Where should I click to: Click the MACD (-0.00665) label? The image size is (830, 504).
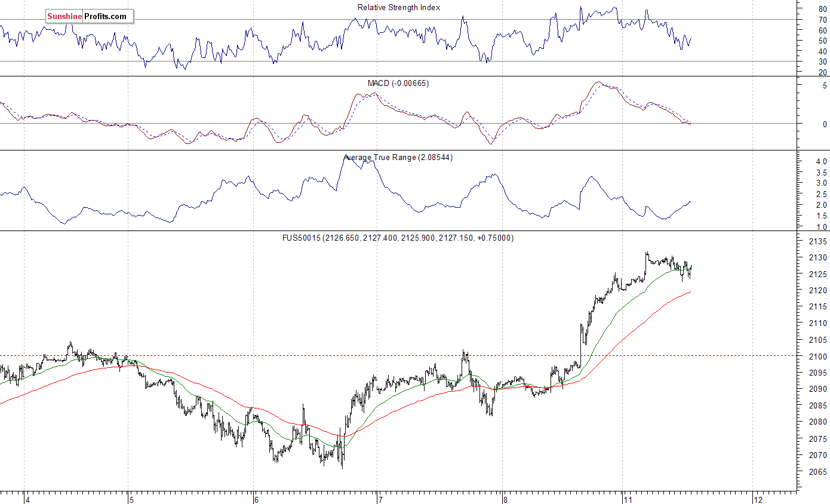click(399, 83)
